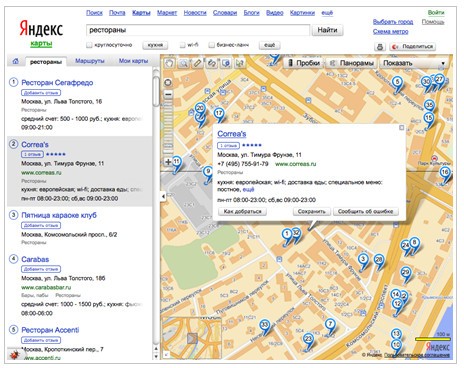Screen dimensions: 464x368
Task: Click the map link icon in toolbar
Action: pos(211,63)
